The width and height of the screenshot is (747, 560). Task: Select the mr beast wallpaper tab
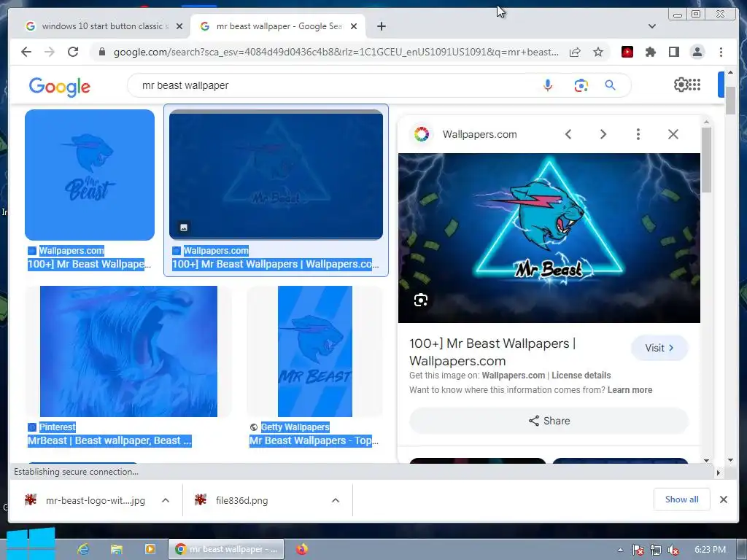(279, 26)
